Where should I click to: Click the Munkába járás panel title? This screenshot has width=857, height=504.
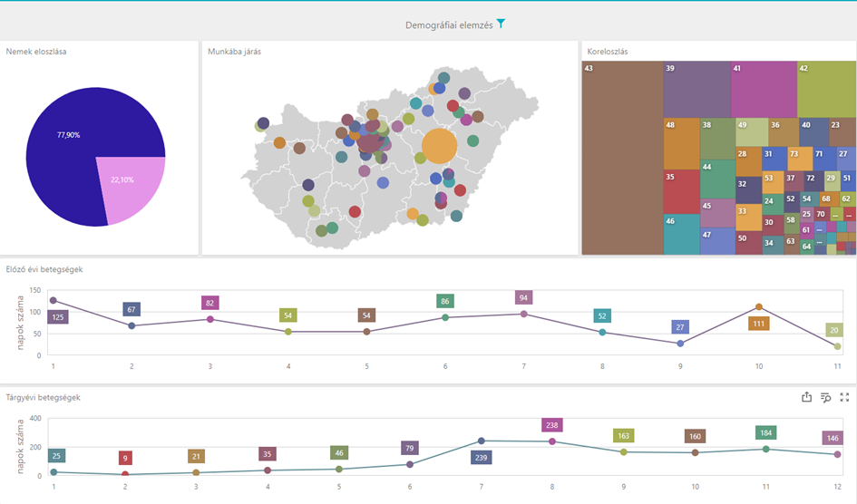point(235,52)
